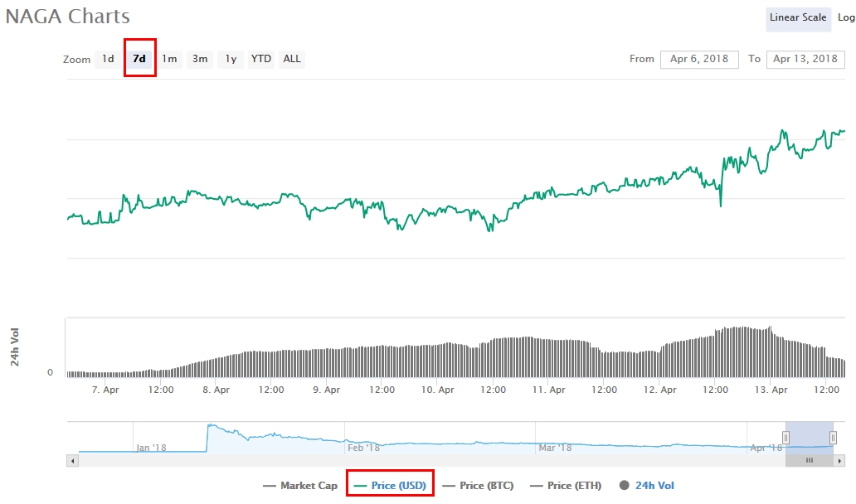Image resolution: width=856 pixels, height=504 pixels.
Task: Click the 10. Apr axis label
Action: point(438,390)
